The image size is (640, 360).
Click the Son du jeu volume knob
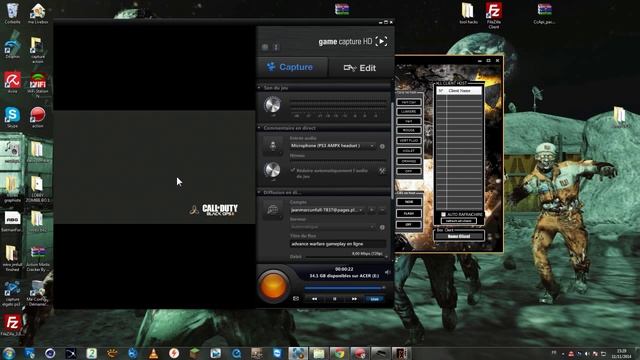272,104
